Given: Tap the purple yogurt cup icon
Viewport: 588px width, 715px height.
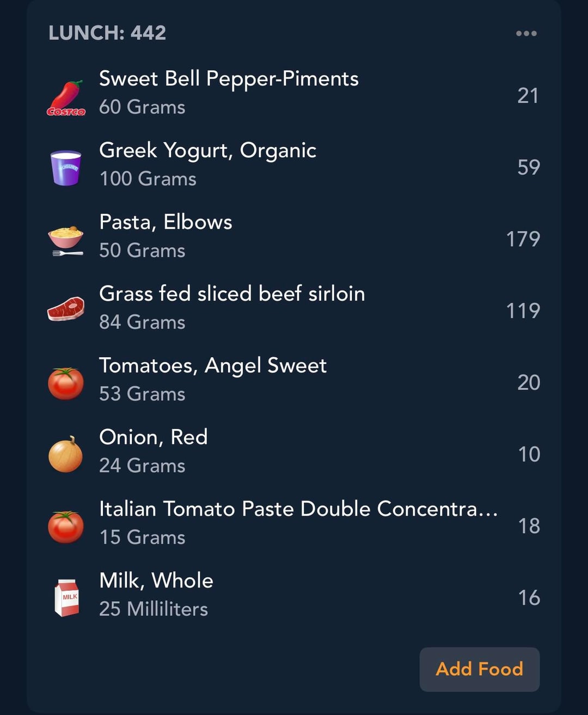Looking at the screenshot, I should point(66,168).
